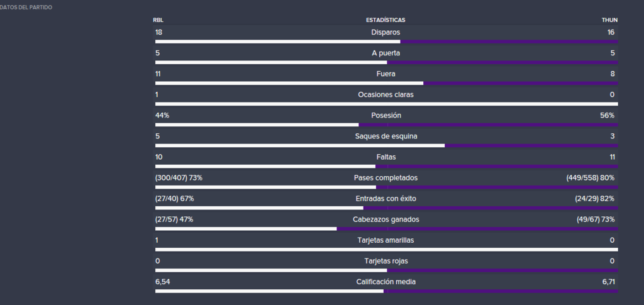Click the Tarjetas rojas label
This screenshot has width=644, height=305.
(386, 261)
